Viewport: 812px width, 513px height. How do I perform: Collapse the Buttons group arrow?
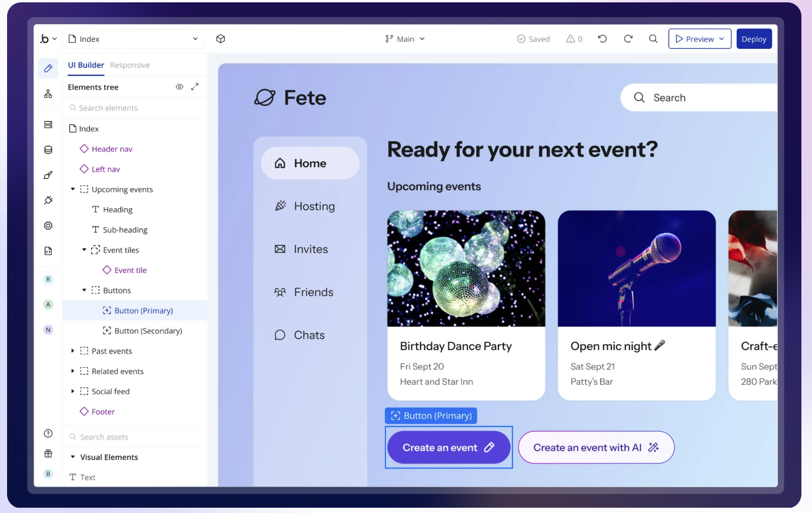point(84,290)
